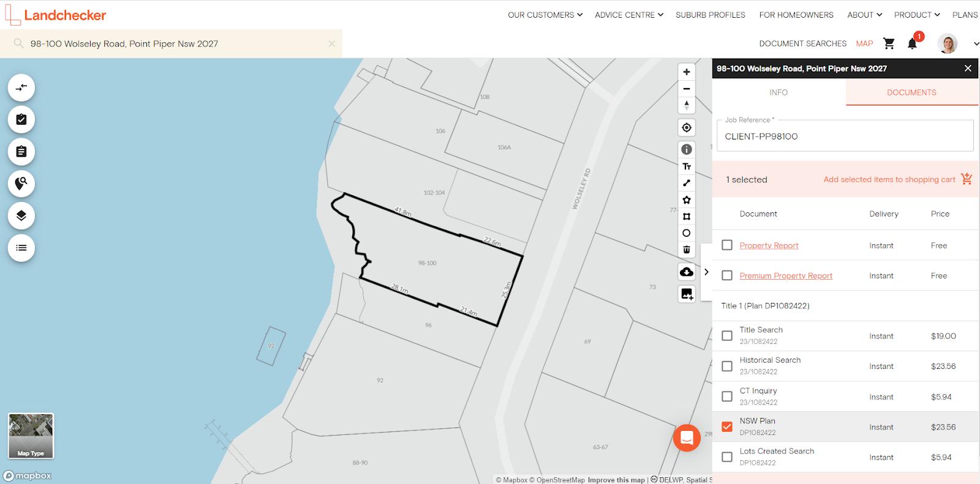Open Suburb Profiles page
This screenshot has height=484, width=980.
(710, 15)
